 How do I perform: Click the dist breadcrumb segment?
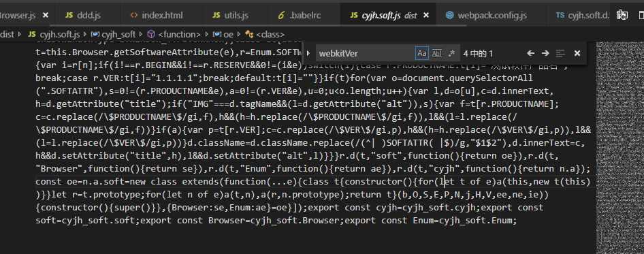[x=7, y=34]
